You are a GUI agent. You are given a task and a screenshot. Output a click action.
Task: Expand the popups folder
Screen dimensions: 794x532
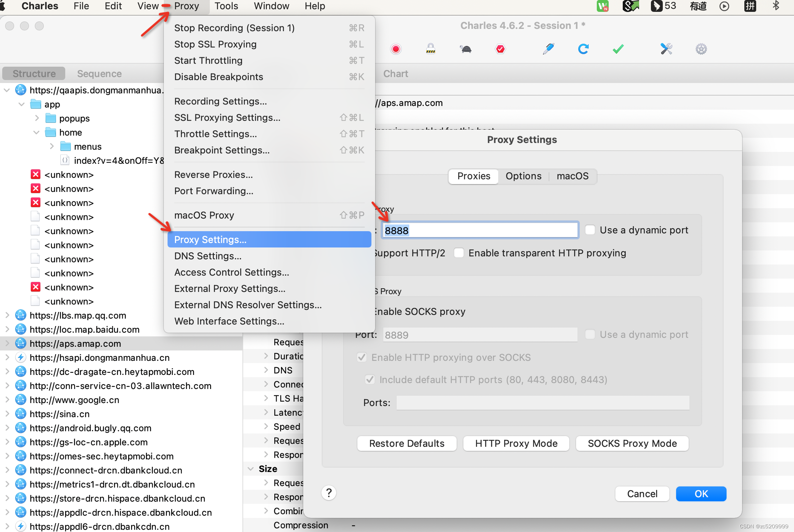coord(37,118)
